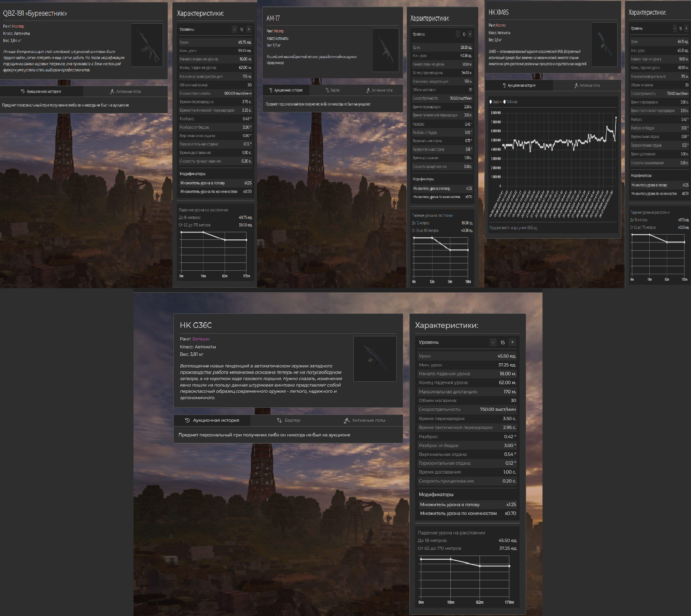This screenshot has height=616, width=691.
Task: Decrease level with minus button beside QBZ-191
Action: 235,29
